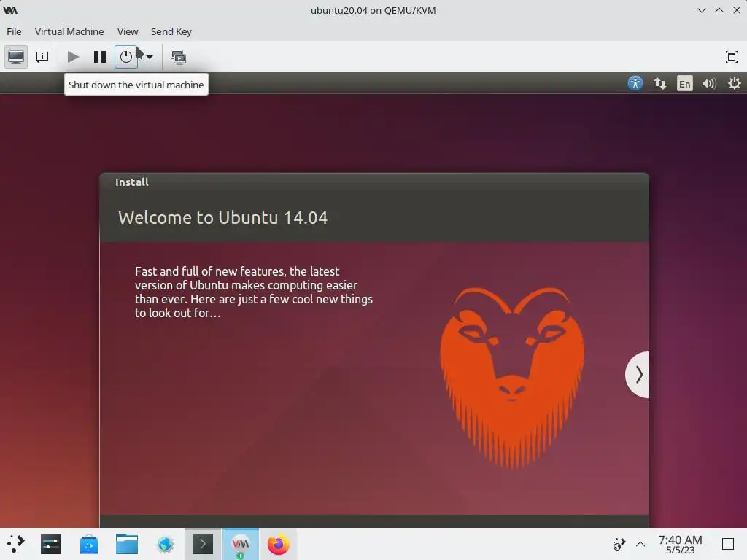747x560 pixels.
Task: Open the clock showing 7:40 AM
Action: tap(680, 544)
